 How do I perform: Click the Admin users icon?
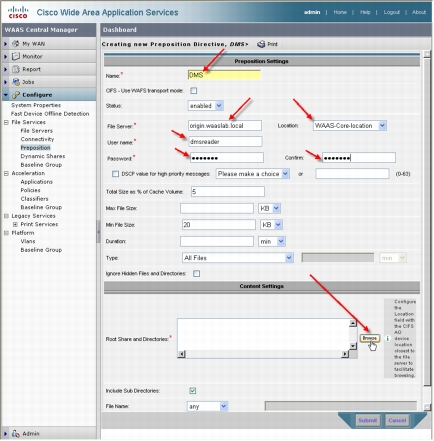tap(15, 433)
